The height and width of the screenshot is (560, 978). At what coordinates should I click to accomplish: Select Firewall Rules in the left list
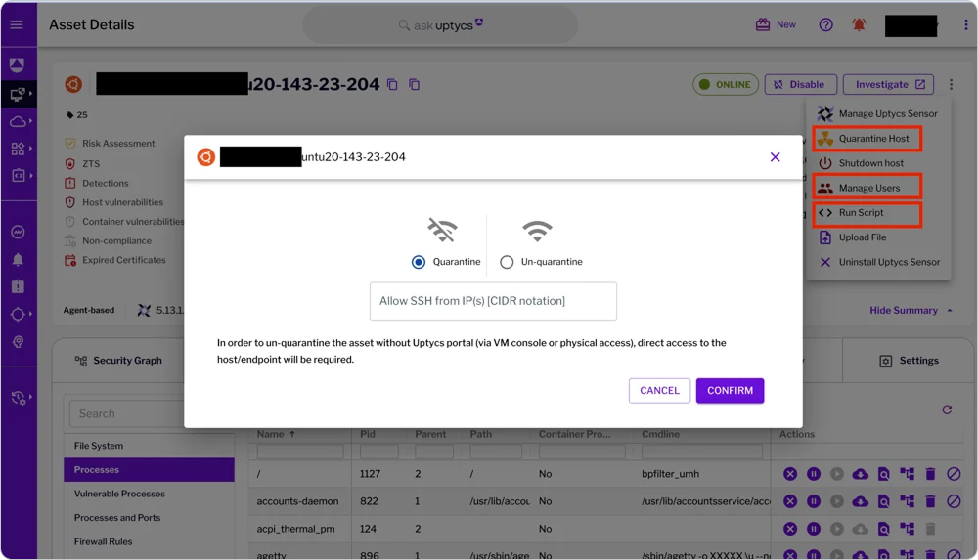[x=149, y=541]
